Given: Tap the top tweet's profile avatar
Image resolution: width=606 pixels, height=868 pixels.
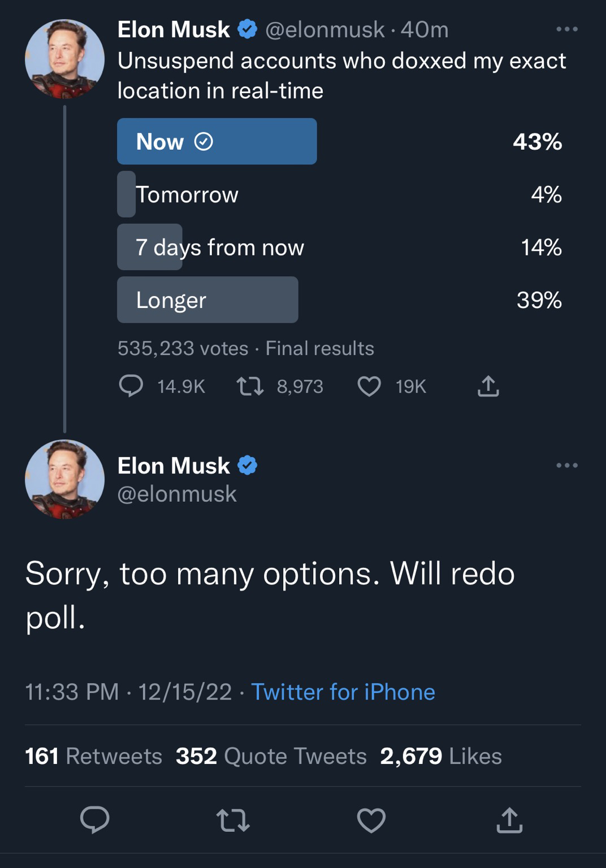Looking at the screenshot, I should coord(64,59).
